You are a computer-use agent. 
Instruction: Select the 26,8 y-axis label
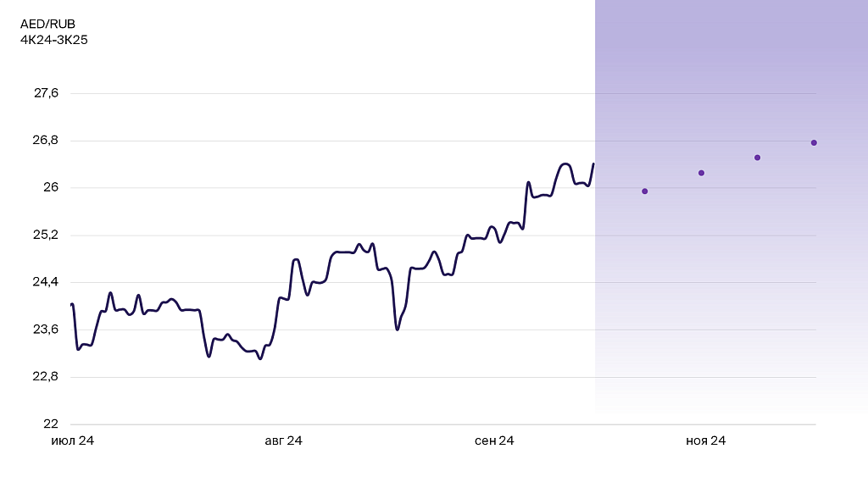coord(47,141)
